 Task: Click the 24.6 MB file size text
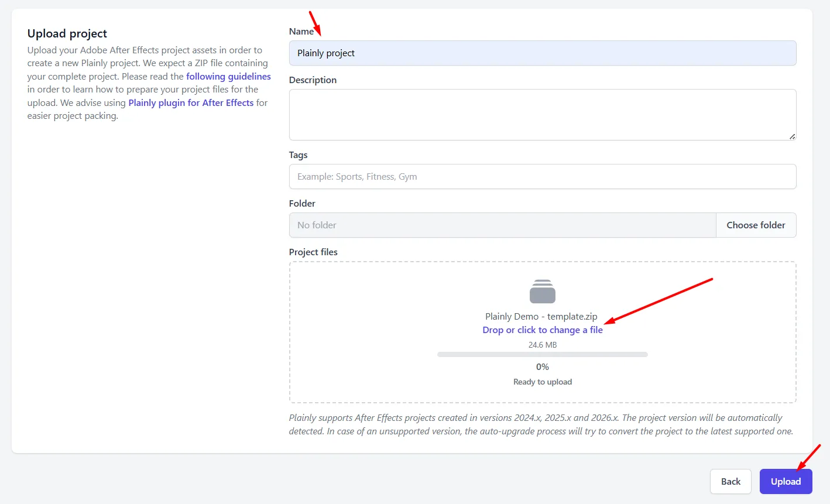(x=542, y=345)
